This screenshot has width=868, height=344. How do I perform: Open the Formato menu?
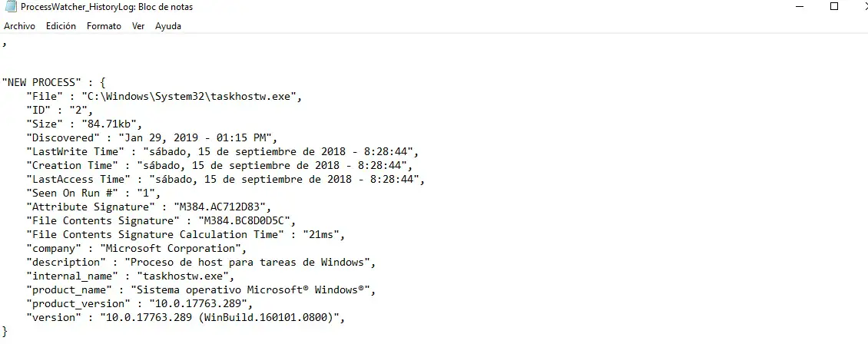tap(104, 26)
